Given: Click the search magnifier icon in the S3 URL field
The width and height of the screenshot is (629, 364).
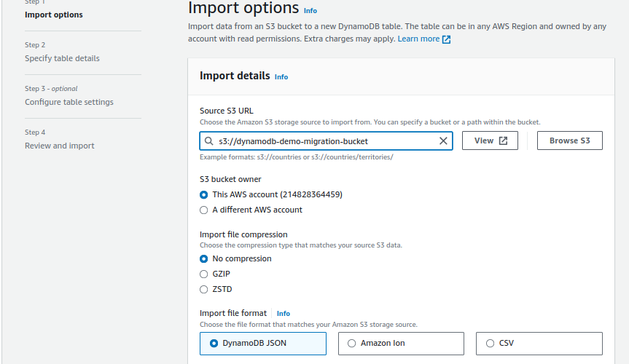Looking at the screenshot, I should (x=208, y=141).
